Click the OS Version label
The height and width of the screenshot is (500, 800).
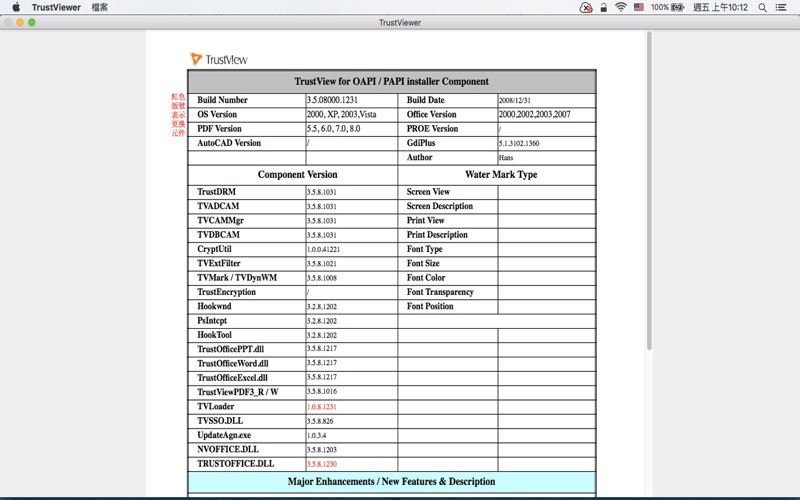pyautogui.click(x=217, y=114)
